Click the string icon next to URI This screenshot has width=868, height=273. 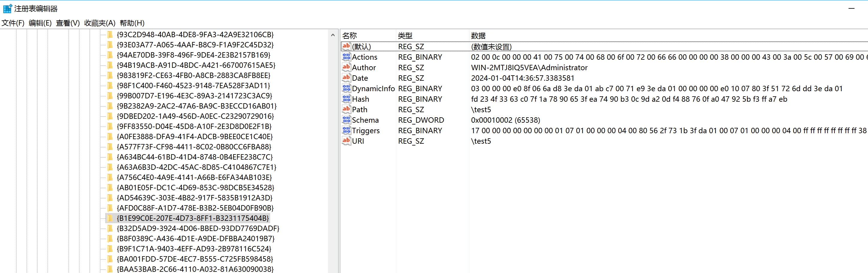coord(346,141)
